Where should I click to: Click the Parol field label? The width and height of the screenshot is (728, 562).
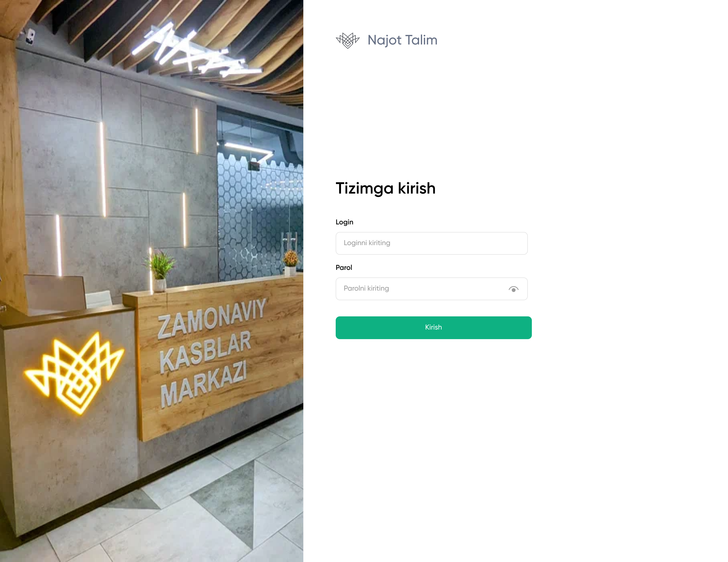[x=344, y=268]
